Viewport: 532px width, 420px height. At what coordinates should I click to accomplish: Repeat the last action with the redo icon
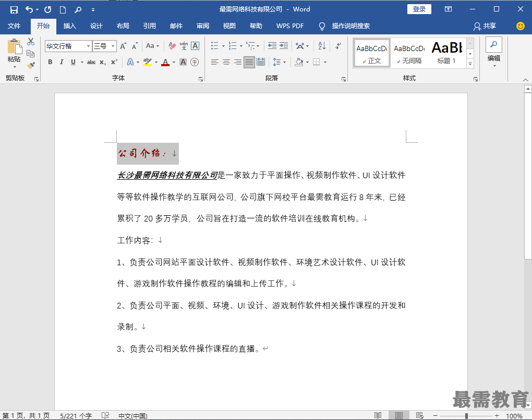pos(48,9)
